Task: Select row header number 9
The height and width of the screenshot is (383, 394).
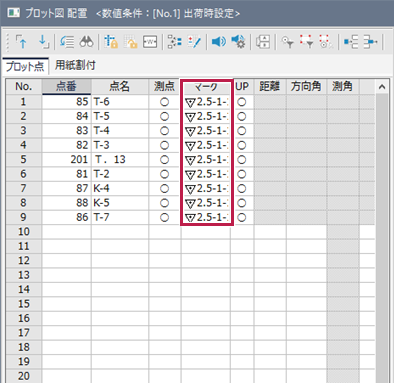Action: point(24,217)
